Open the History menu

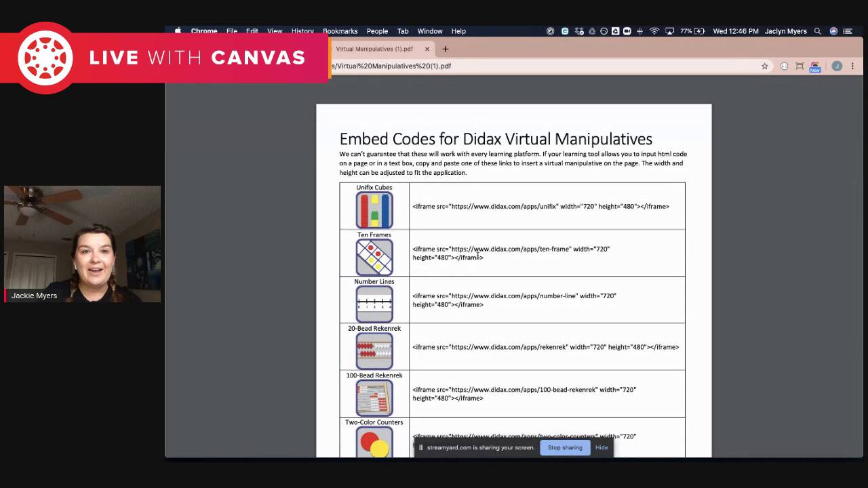tap(302, 31)
